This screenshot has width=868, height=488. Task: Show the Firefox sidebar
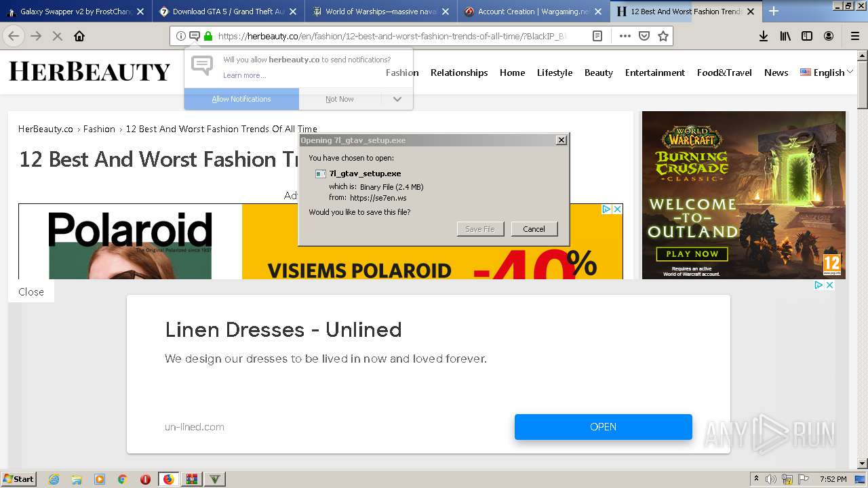[x=807, y=36]
